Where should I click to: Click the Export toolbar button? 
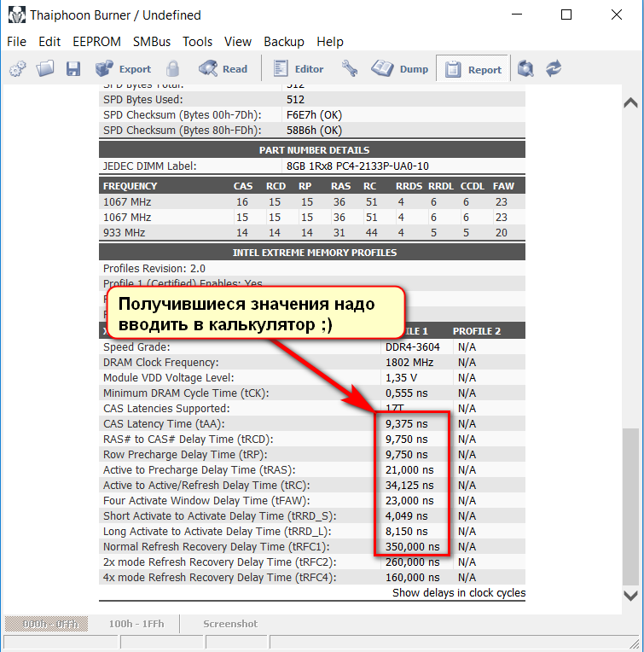(124, 68)
